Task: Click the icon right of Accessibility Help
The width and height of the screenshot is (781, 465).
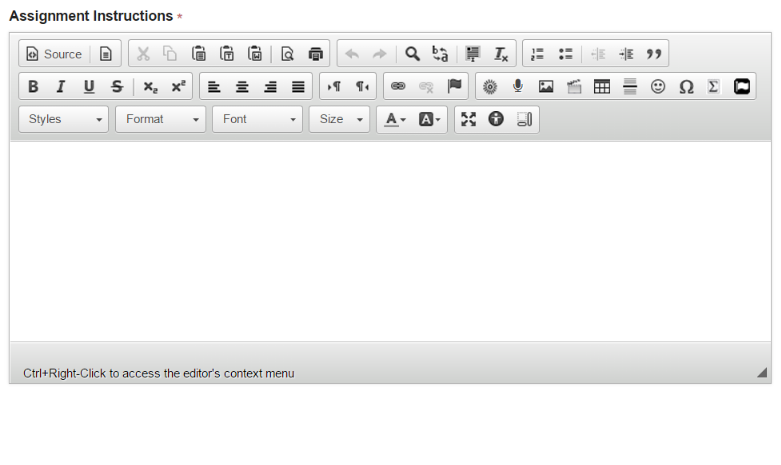Action: point(524,119)
